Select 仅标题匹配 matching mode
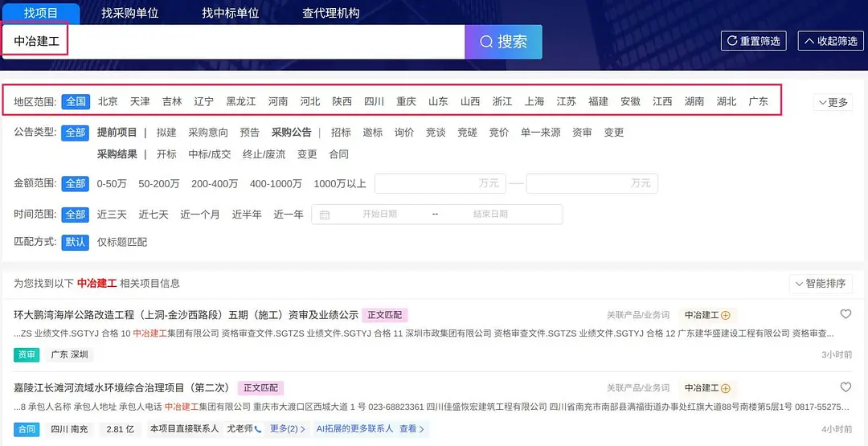 122,243
